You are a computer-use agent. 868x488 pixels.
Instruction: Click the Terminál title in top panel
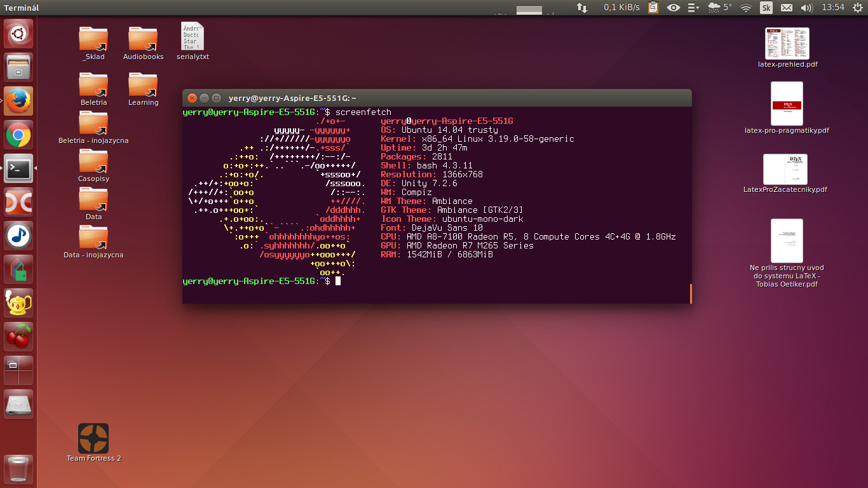tap(22, 8)
